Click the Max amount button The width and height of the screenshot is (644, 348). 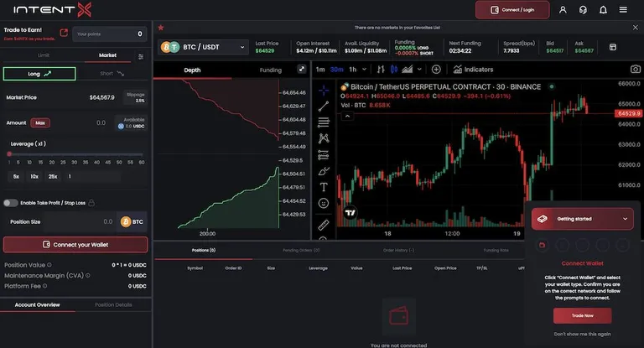tap(40, 122)
